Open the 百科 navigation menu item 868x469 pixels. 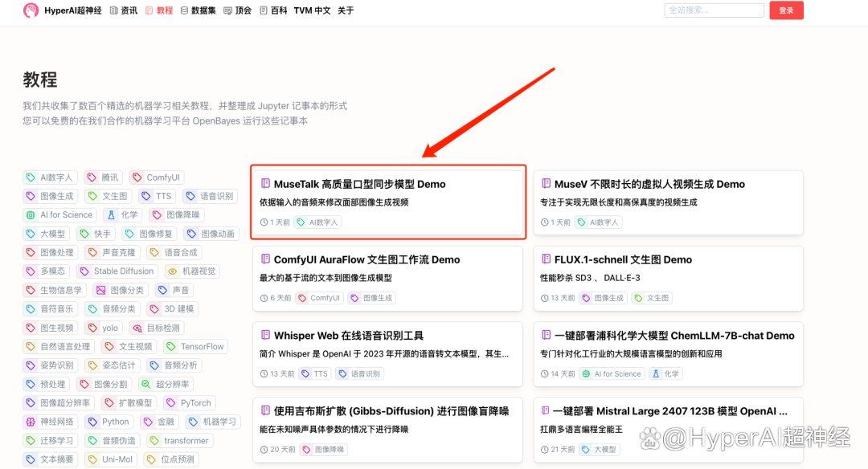[x=273, y=10]
